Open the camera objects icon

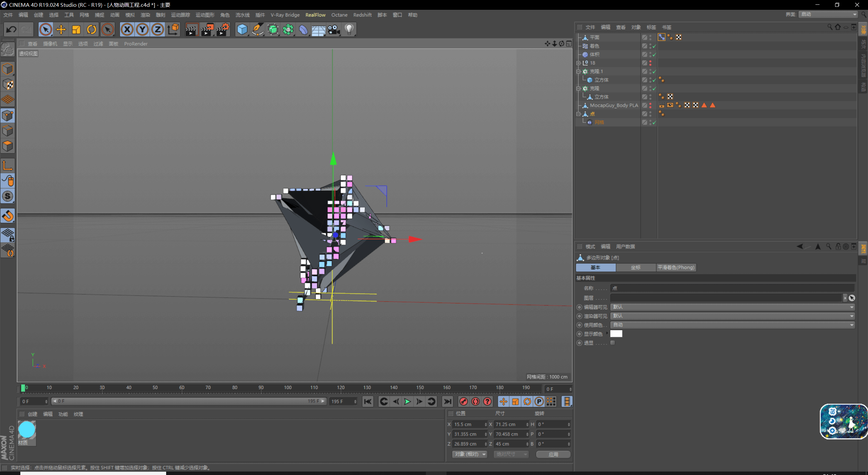[x=334, y=30]
